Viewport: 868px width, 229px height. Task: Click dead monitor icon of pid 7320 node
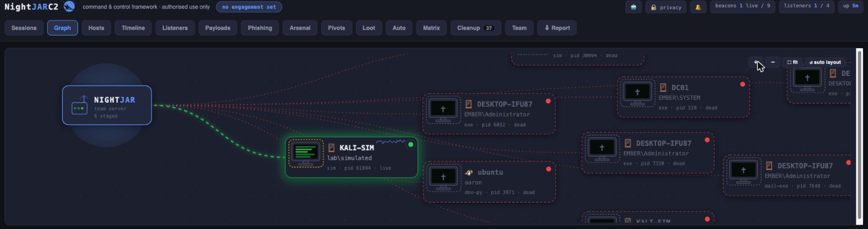[x=602, y=148]
